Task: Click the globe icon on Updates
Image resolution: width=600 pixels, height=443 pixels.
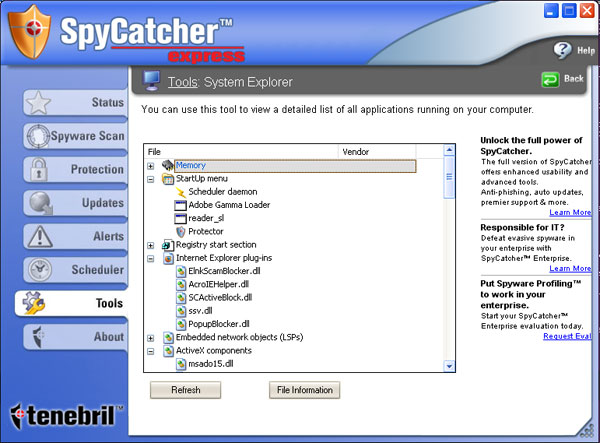Action: pyautogui.click(x=41, y=203)
